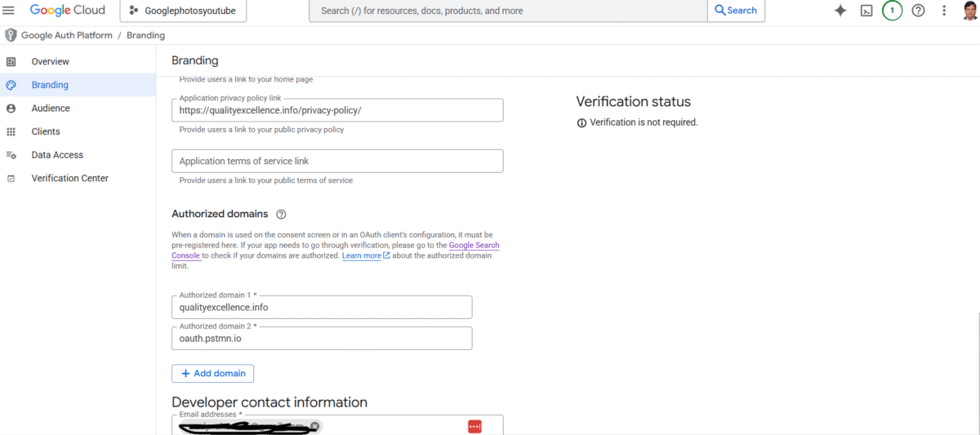Image resolution: width=980 pixels, height=435 pixels.
Task: Click the Add domain button
Action: [x=212, y=373]
